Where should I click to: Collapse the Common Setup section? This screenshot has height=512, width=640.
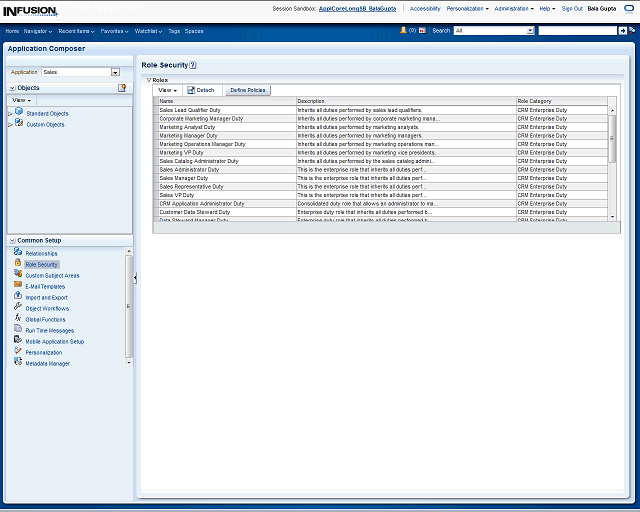pos(11,240)
